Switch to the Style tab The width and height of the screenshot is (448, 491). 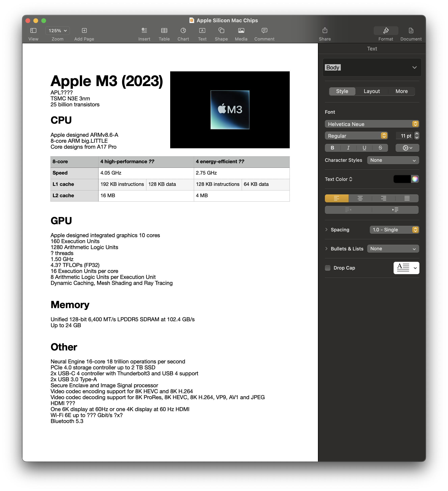point(342,91)
